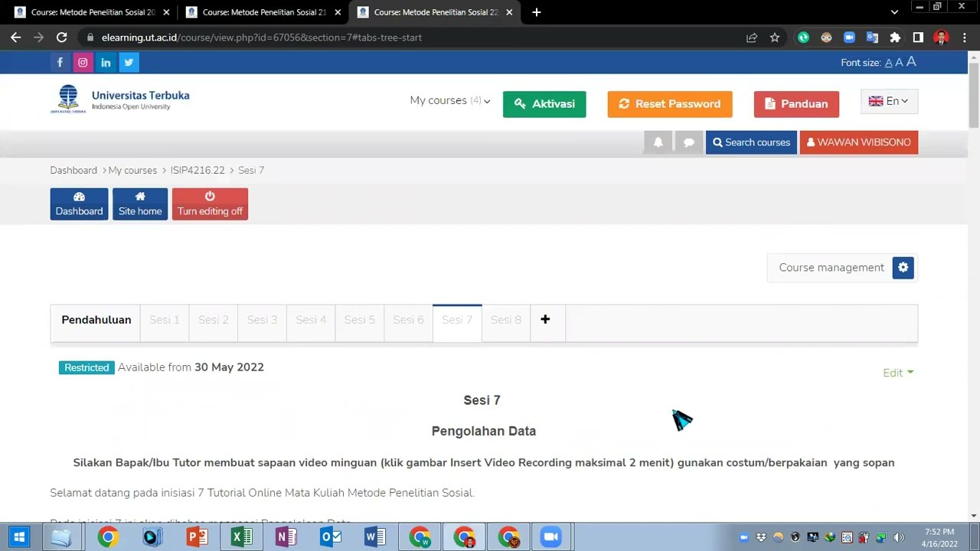Image resolution: width=980 pixels, height=551 pixels.
Task: Open the notifications bell
Action: point(658,142)
